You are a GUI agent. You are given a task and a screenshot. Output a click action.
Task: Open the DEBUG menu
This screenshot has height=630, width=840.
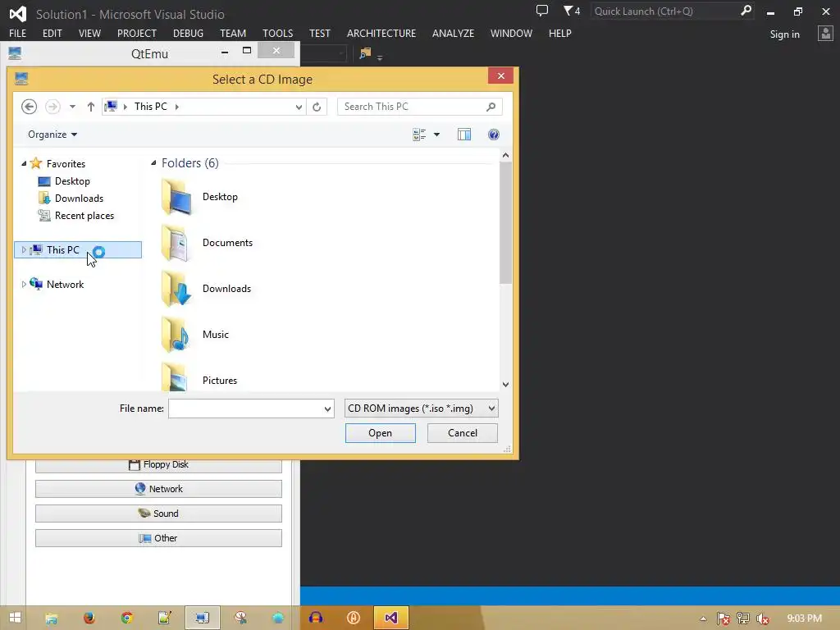tap(188, 33)
